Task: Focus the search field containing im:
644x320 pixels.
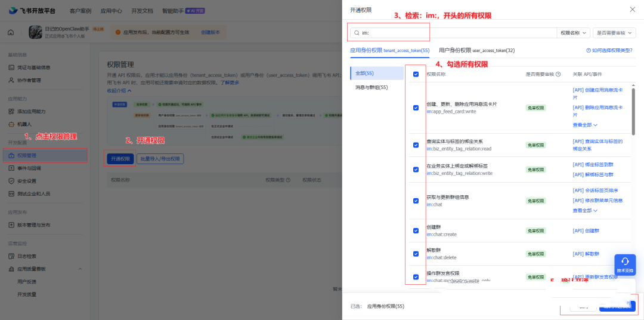Action: (x=453, y=33)
